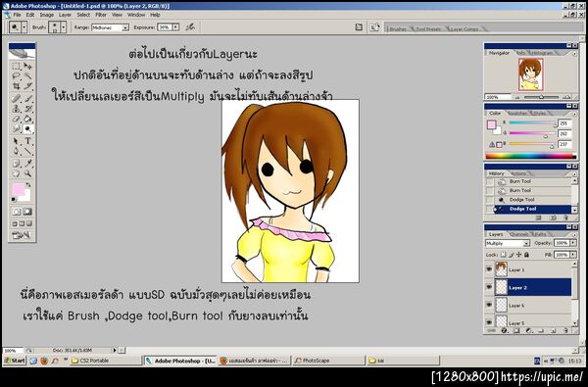The height and width of the screenshot is (387, 588).
Task: Switch to the Actions tab
Action: click(x=518, y=173)
